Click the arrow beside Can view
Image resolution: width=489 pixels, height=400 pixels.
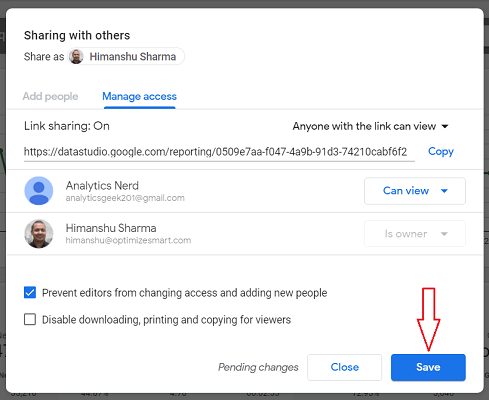coord(444,191)
